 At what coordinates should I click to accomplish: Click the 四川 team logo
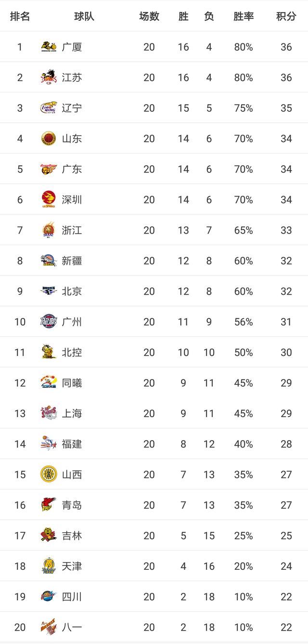pyautogui.click(x=49, y=597)
